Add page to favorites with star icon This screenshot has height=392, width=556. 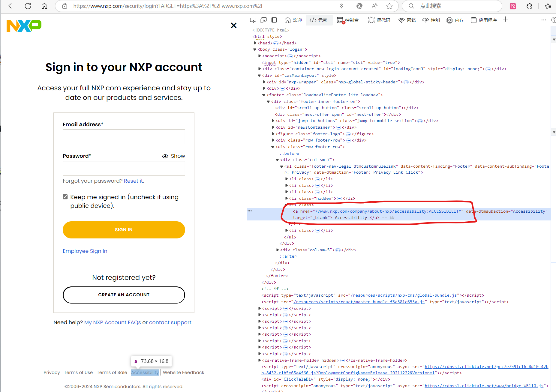tap(389, 6)
